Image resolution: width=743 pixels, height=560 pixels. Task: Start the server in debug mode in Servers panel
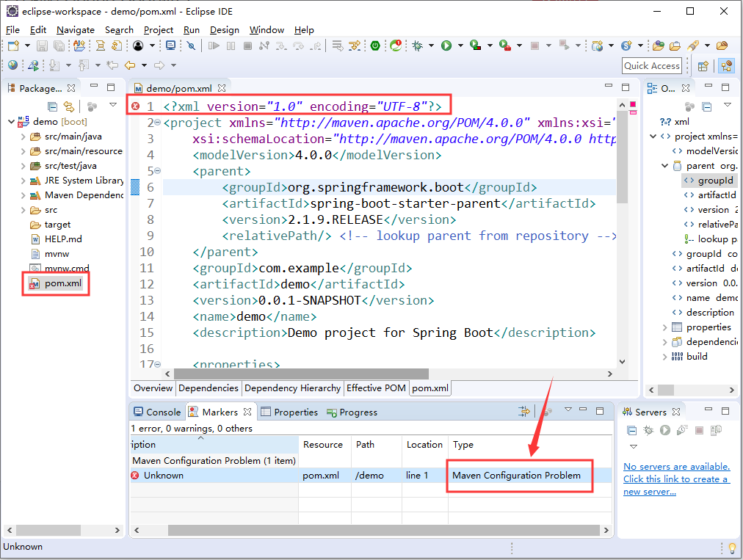click(647, 431)
